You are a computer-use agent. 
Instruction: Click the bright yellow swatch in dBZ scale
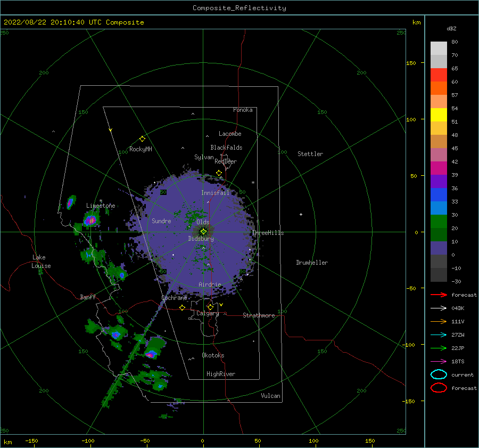click(x=439, y=115)
